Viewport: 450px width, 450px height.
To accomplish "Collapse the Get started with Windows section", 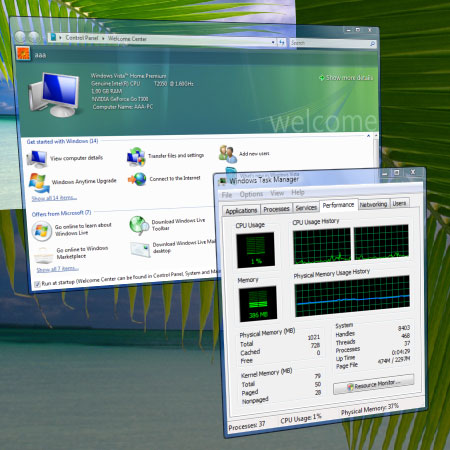I will 368,136.
